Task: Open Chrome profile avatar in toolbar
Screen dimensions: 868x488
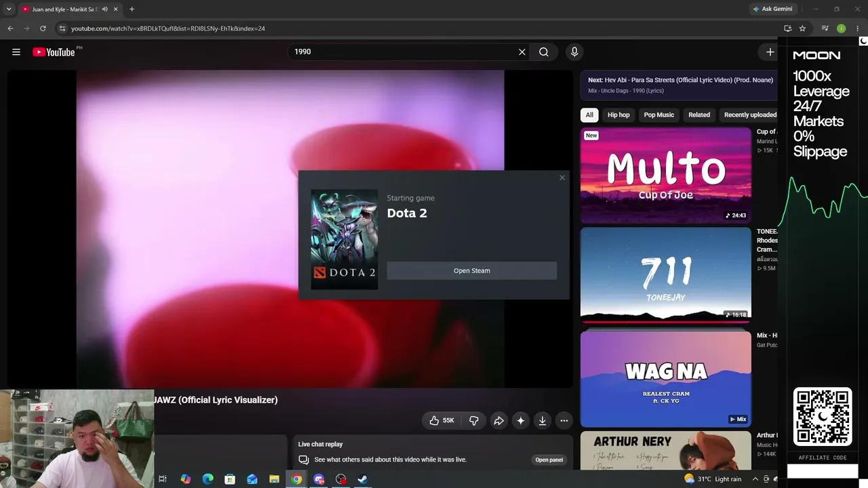Action: [x=841, y=28]
